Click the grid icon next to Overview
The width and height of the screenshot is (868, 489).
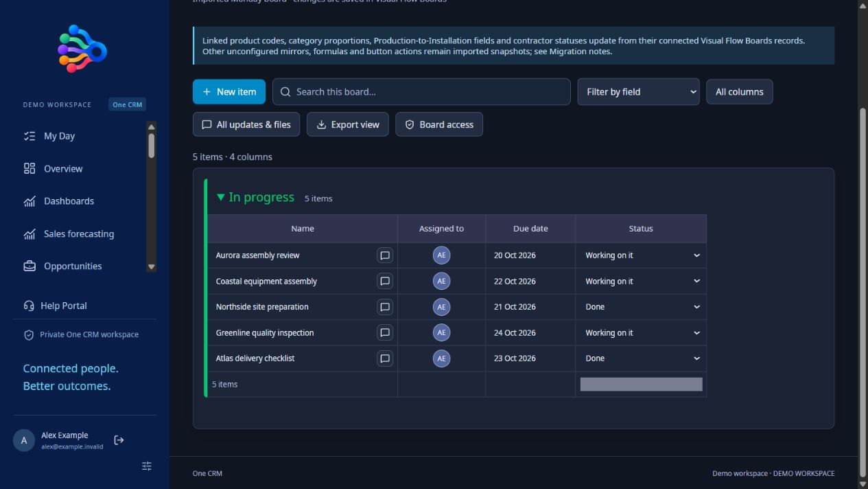click(30, 169)
